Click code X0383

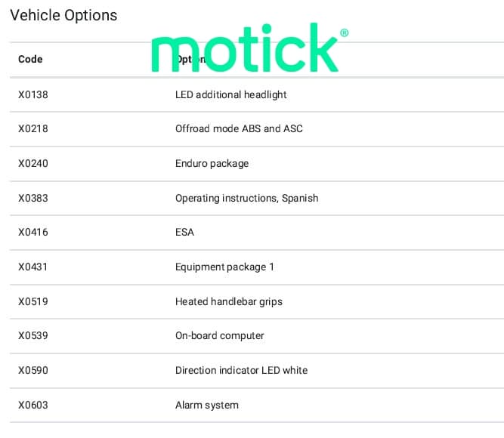pyautogui.click(x=33, y=198)
